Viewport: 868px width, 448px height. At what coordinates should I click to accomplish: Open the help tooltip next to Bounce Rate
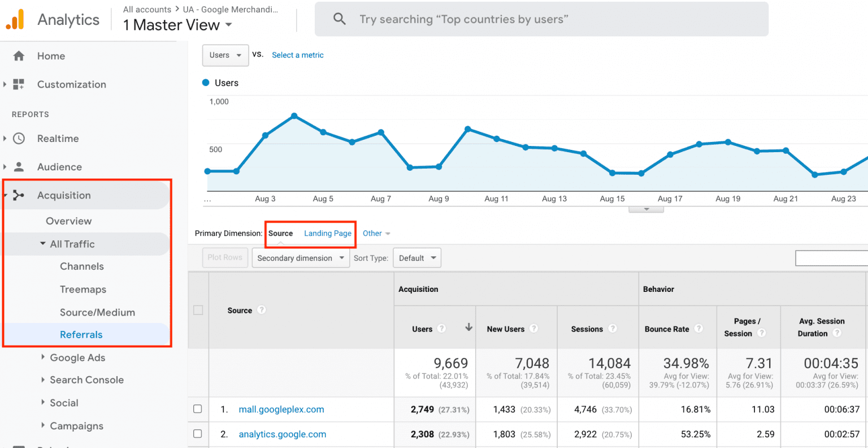[700, 329]
